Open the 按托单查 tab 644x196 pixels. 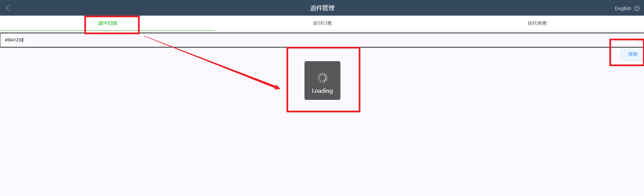pos(537,23)
